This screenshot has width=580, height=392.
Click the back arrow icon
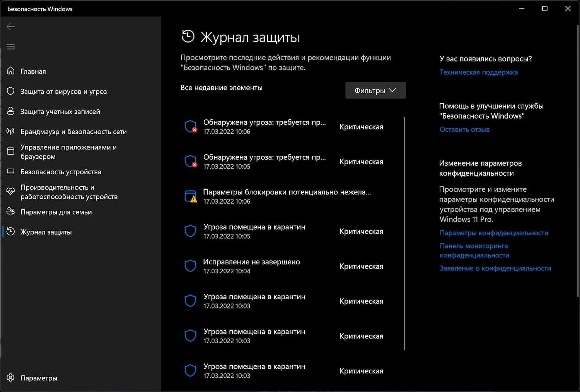(11, 27)
